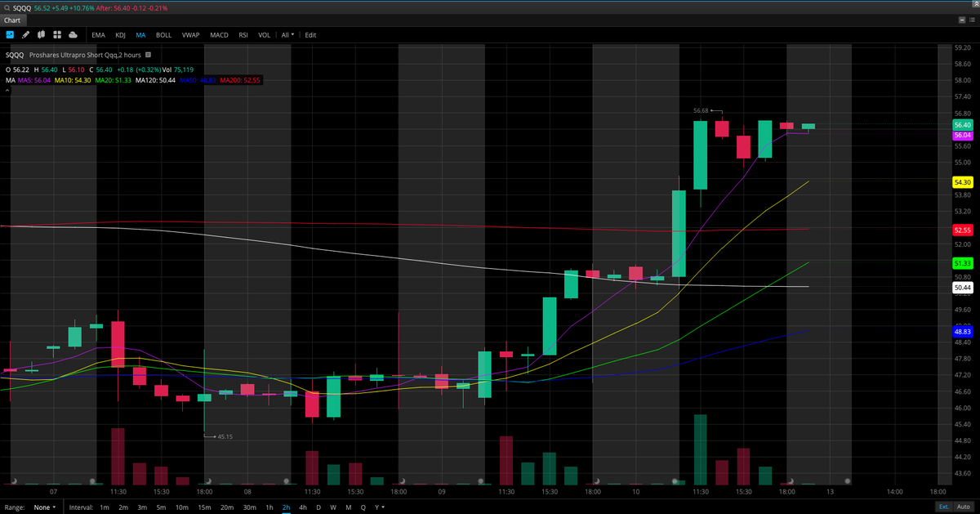Open the candlestick chart style icon

(42, 35)
